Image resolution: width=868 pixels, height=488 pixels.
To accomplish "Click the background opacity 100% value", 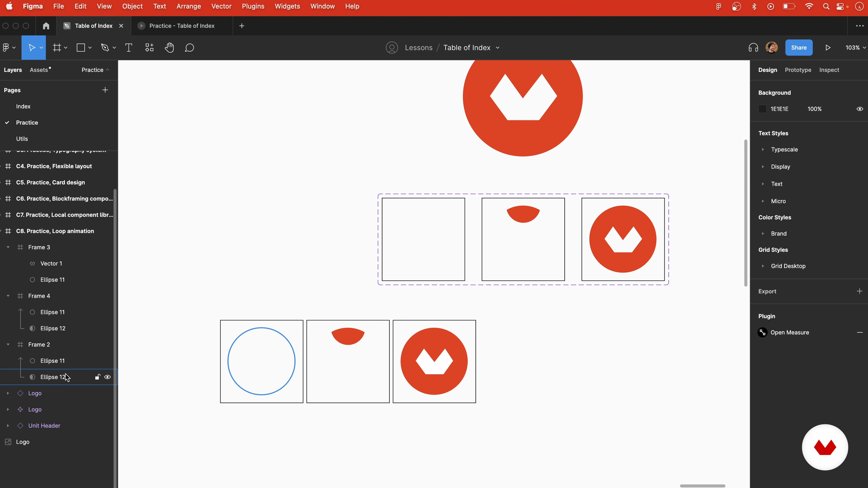I will [814, 109].
